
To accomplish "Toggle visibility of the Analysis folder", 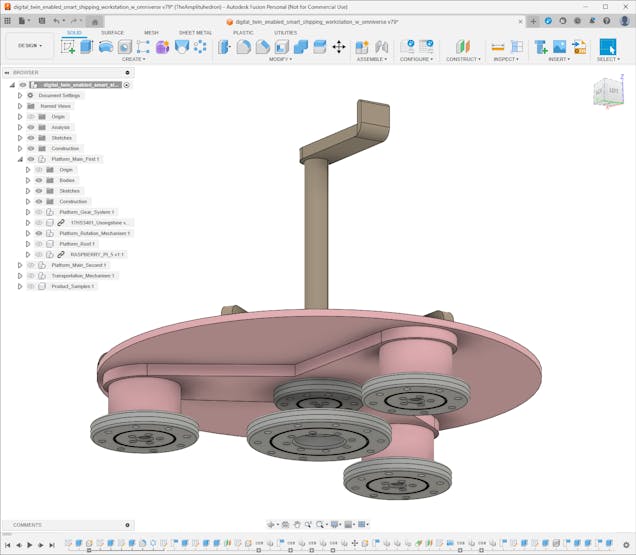I will tap(31, 127).
